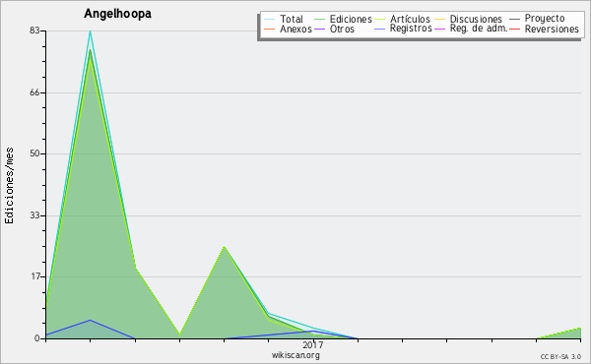Click the Proyecto legend label
Image resolution: width=591 pixels, height=364 pixels.
[x=545, y=19]
